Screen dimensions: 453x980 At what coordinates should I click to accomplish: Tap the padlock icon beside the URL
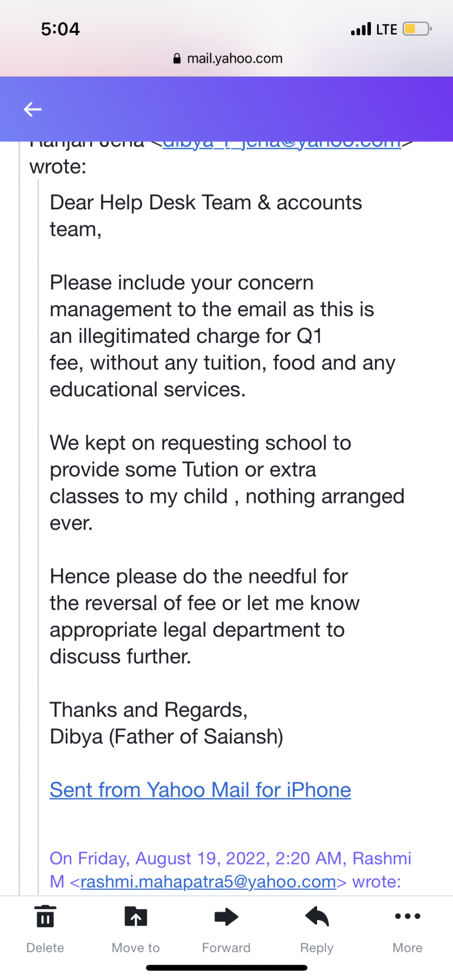[x=177, y=59]
